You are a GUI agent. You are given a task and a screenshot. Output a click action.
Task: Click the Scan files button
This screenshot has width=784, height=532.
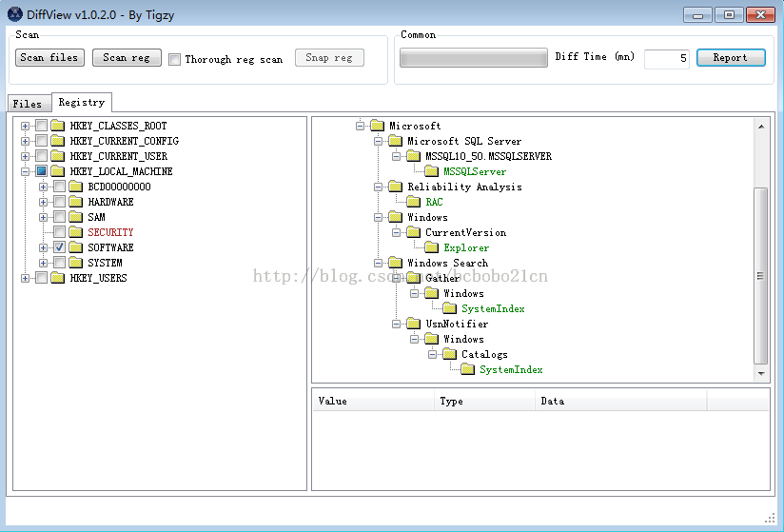[49, 57]
